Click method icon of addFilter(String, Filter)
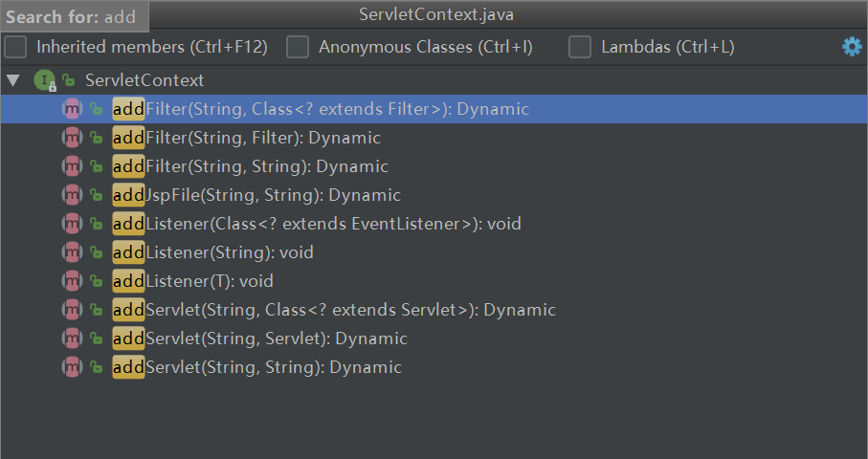The height and width of the screenshot is (459, 868). pos(72,138)
